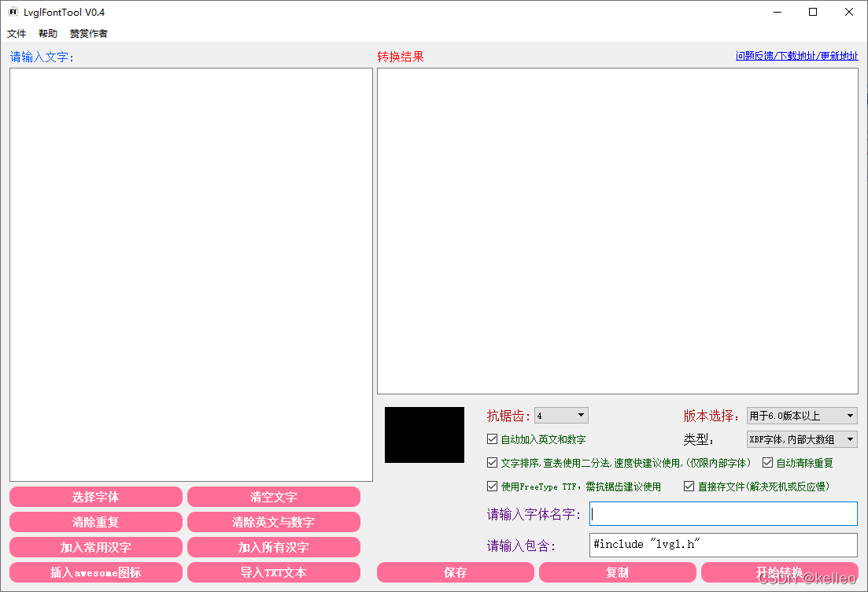Open the 赞赏作者 menu

(x=89, y=33)
